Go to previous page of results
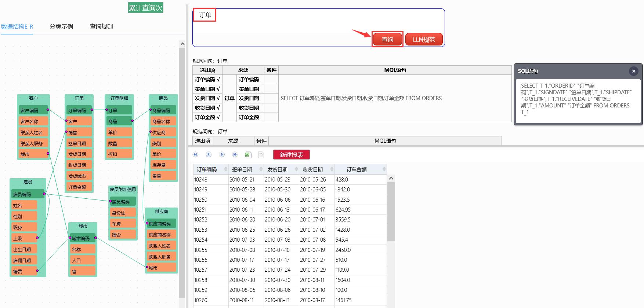 coord(209,155)
